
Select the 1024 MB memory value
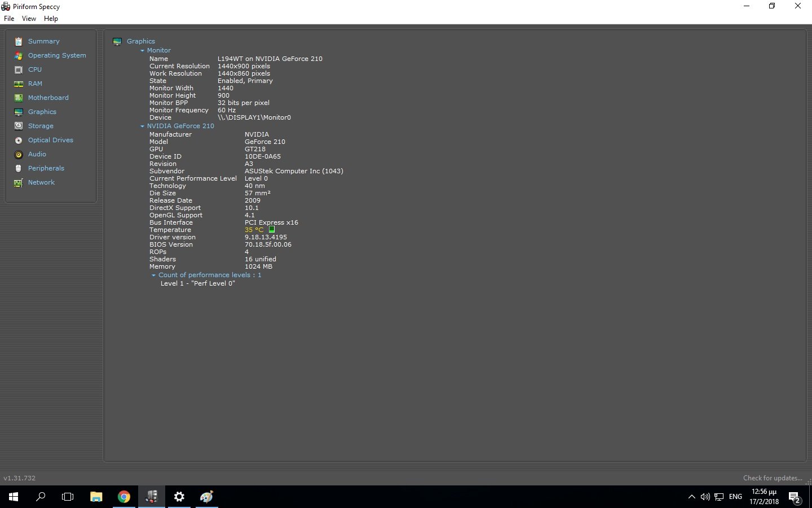[258, 266]
